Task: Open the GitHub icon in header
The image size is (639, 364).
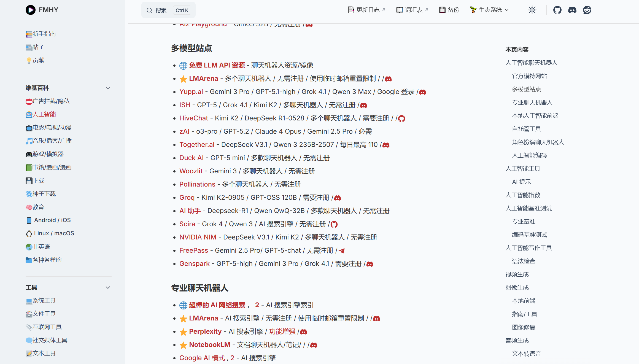Action: click(557, 10)
